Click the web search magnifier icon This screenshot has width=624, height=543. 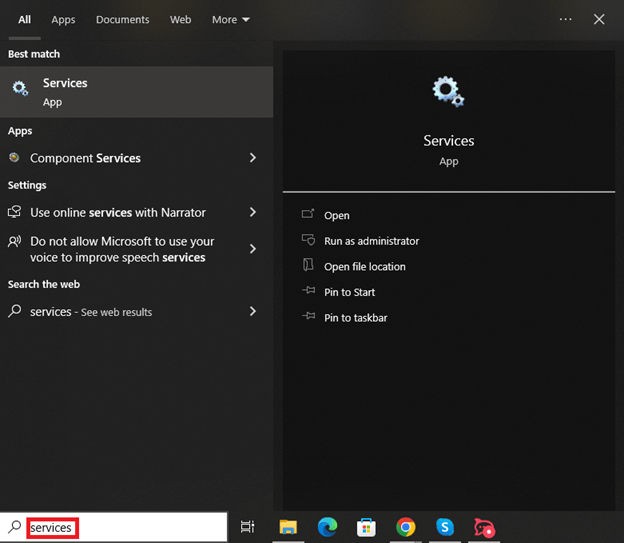tap(14, 311)
